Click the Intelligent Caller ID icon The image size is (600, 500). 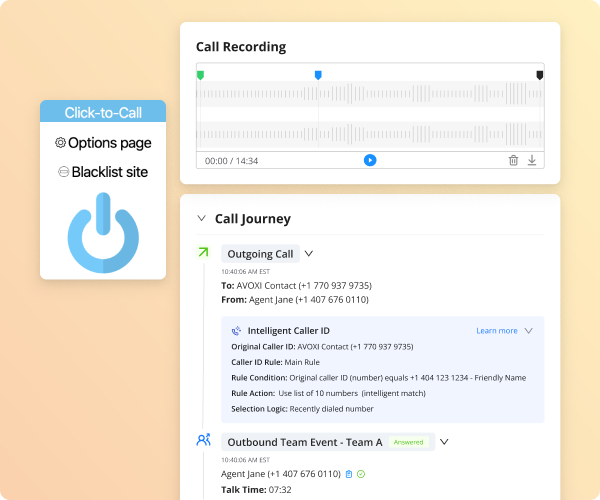(236, 331)
